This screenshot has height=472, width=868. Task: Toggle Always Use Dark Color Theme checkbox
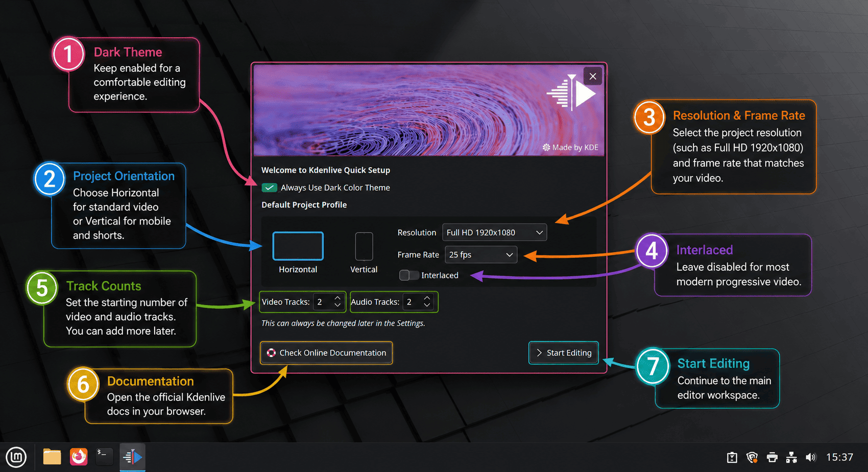click(x=269, y=188)
